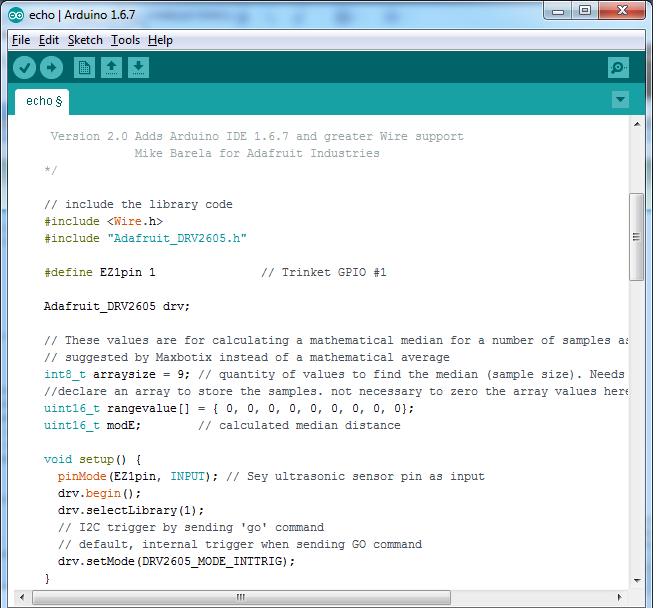Click "// I2C trigger by sending 'go' command"
Screen dimensions: 653x608
[191, 528]
